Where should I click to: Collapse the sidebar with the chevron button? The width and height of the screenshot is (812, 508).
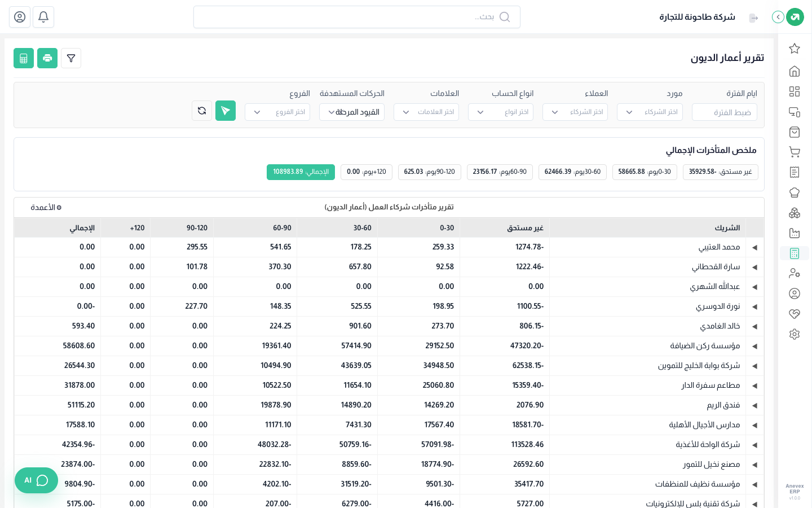pyautogui.click(x=778, y=17)
